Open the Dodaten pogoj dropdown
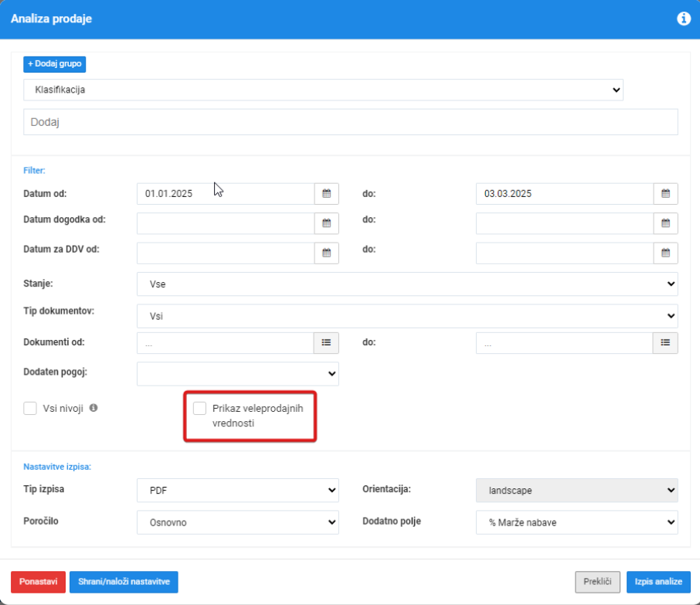700x605 pixels. pos(237,374)
